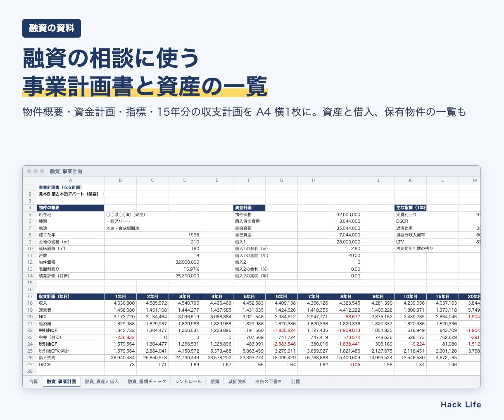Select column B header

pyautogui.click(x=120, y=180)
